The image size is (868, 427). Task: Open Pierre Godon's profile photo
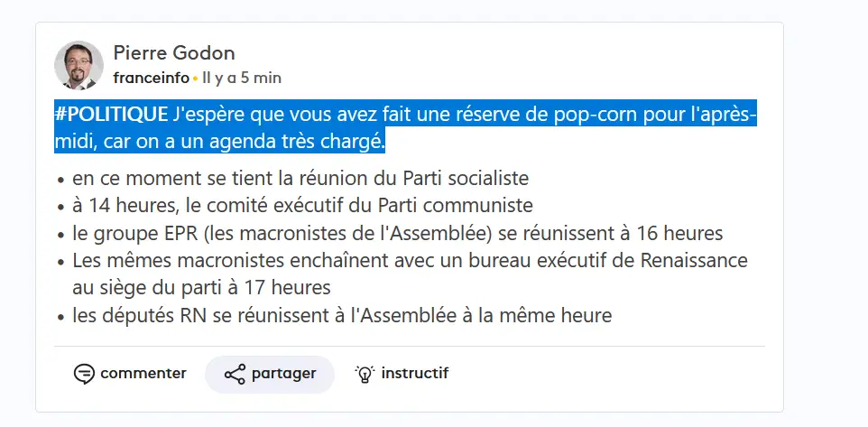pos(79,65)
